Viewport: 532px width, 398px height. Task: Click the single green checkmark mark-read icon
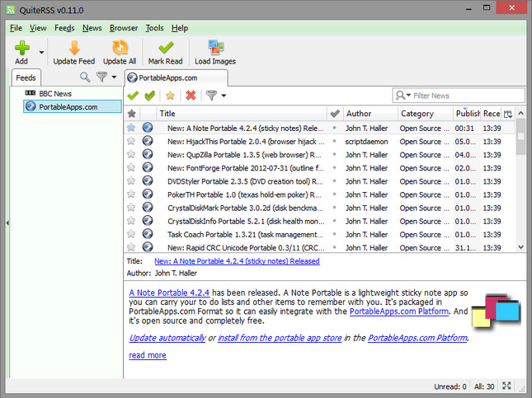133,96
